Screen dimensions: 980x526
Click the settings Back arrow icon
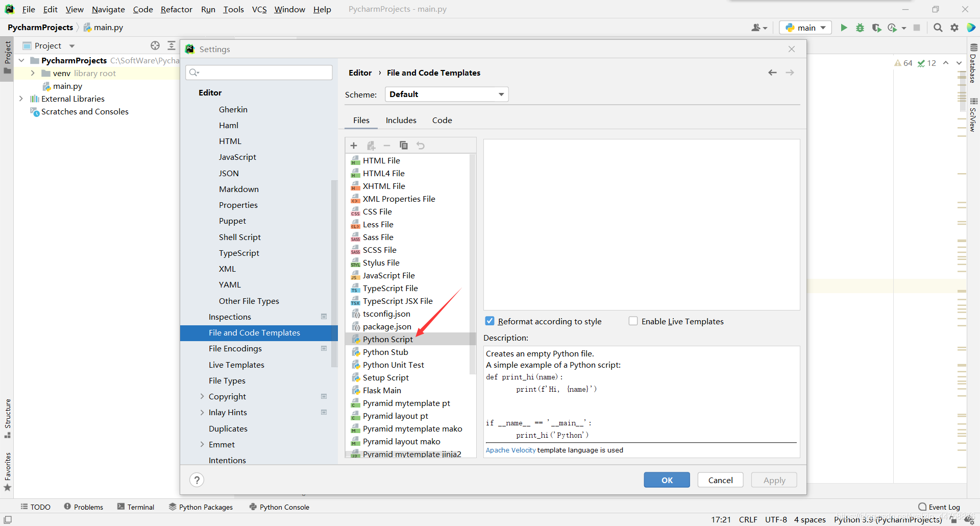[772, 73]
